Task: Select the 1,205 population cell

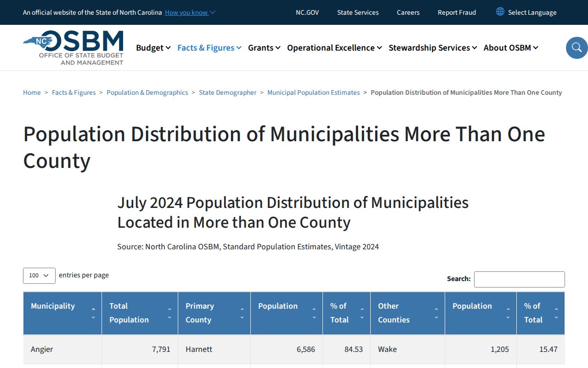Action: click(x=481, y=350)
